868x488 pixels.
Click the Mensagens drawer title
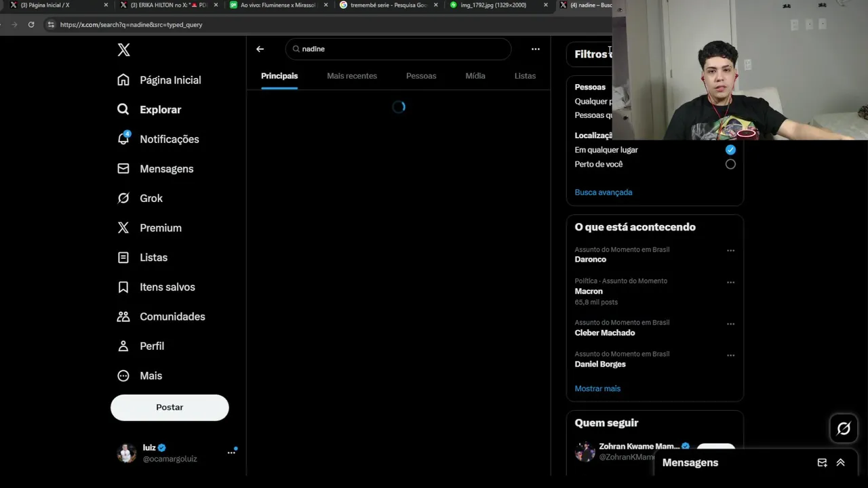pyautogui.click(x=690, y=463)
